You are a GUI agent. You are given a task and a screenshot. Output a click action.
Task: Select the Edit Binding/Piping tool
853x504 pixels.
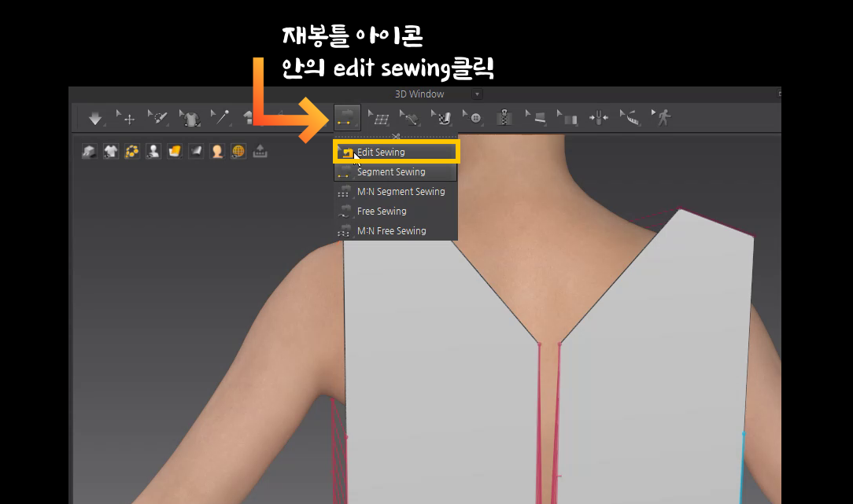click(x=537, y=117)
